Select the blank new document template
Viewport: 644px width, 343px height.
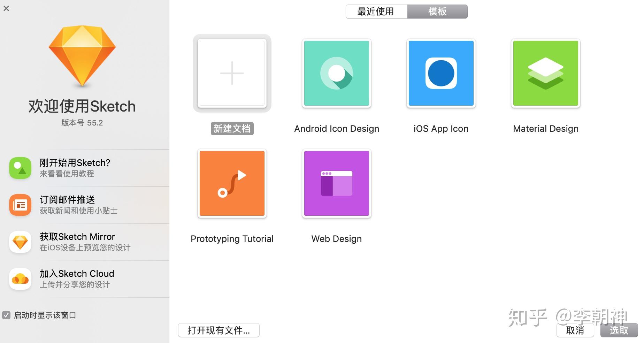[232, 73]
